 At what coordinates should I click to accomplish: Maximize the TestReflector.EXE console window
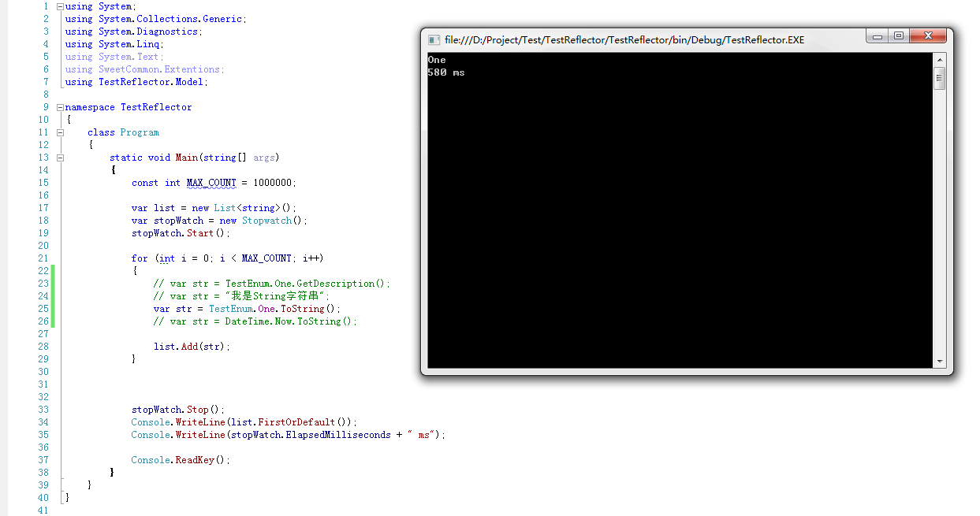pos(898,36)
